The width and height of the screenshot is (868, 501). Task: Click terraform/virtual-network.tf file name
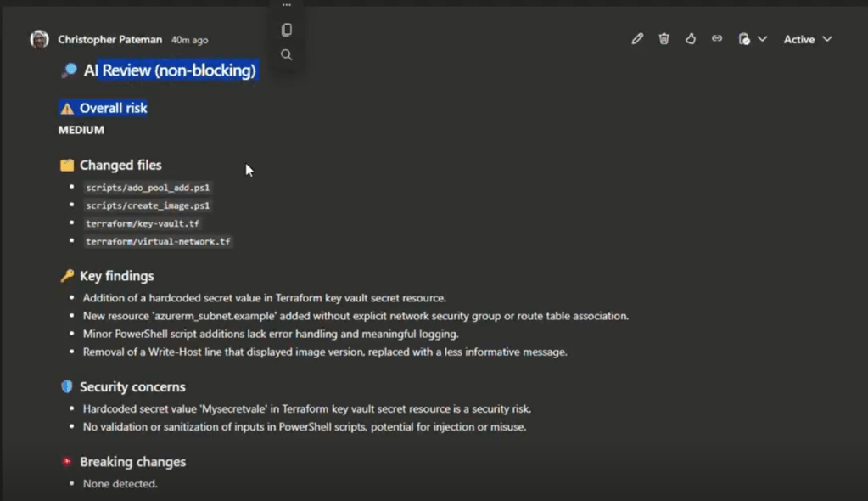pos(158,241)
